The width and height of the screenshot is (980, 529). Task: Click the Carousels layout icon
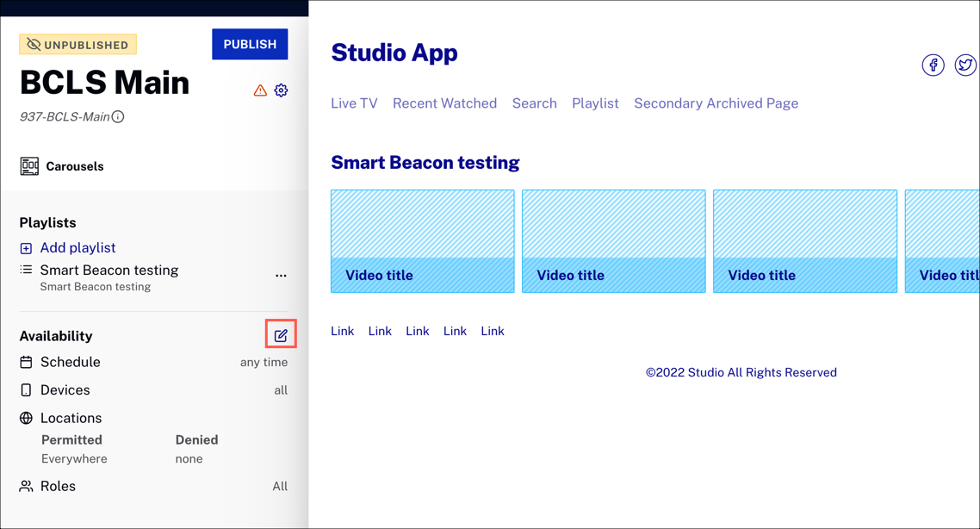tap(29, 166)
